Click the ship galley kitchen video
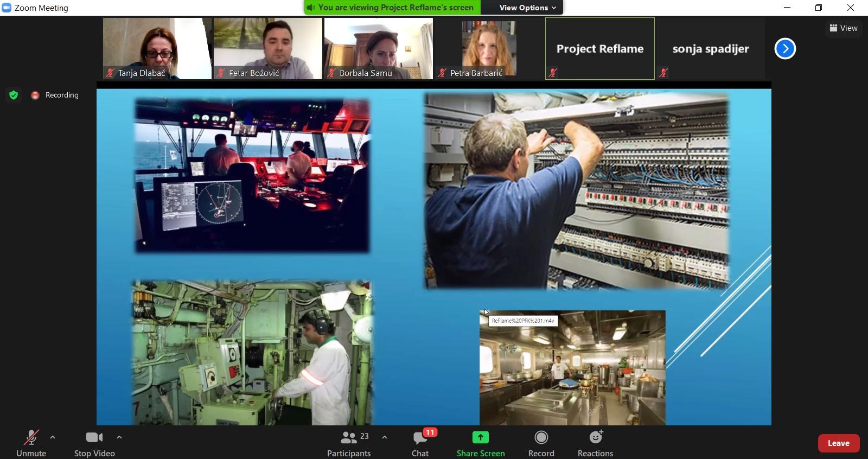Viewport: 868px width, 459px height. 572,369
